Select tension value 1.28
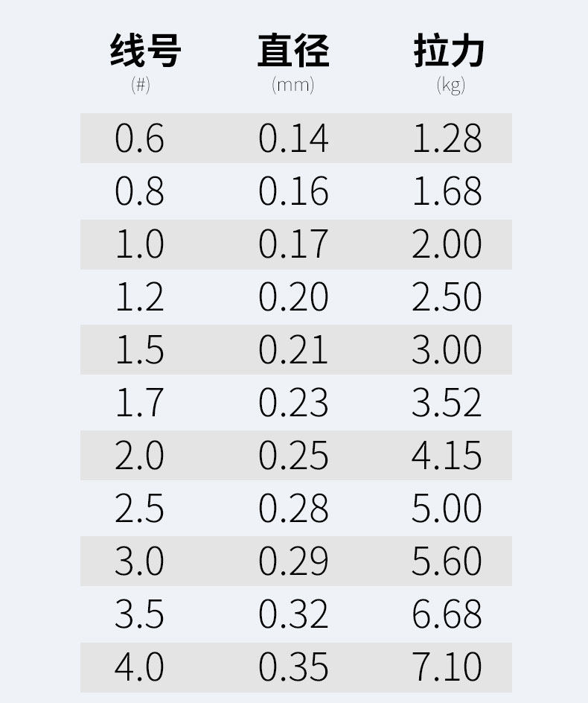This screenshot has width=588, height=703. (447, 139)
